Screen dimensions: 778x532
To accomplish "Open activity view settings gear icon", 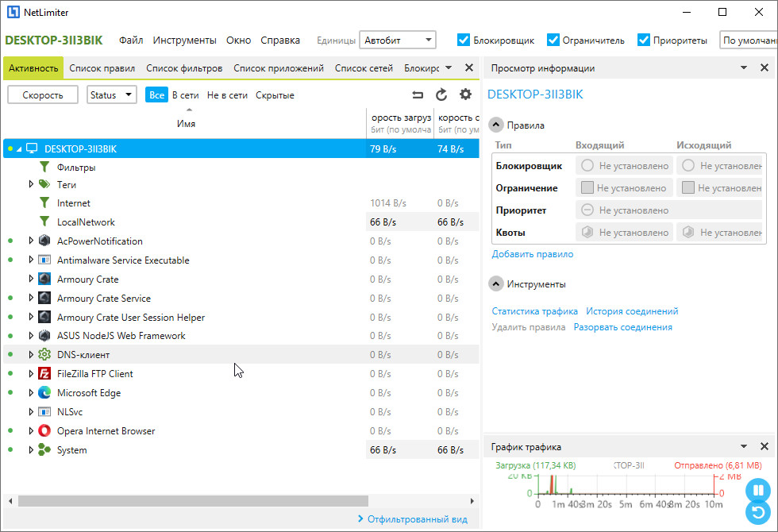I will pyautogui.click(x=465, y=95).
